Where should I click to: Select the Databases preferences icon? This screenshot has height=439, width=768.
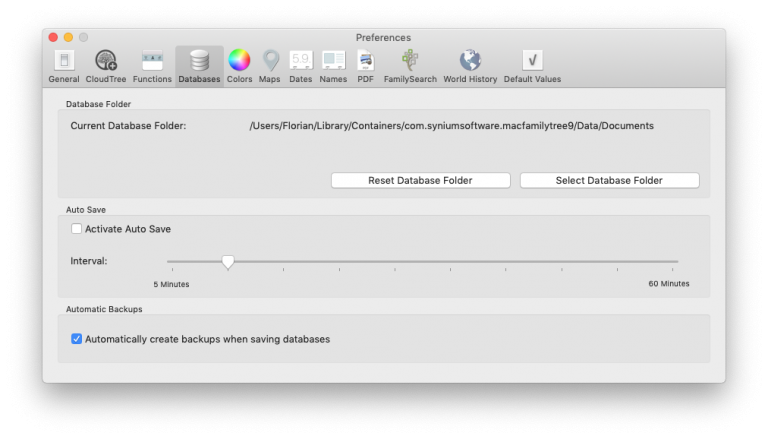199,67
